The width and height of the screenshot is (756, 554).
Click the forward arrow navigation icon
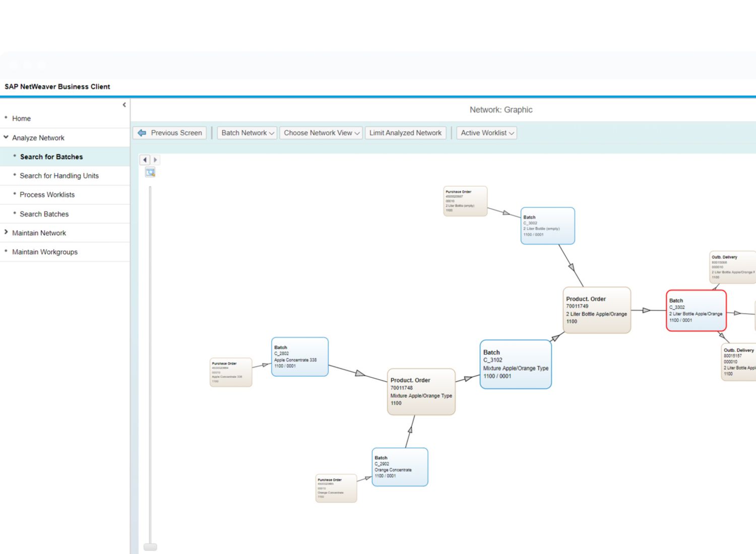tap(155, 160)
